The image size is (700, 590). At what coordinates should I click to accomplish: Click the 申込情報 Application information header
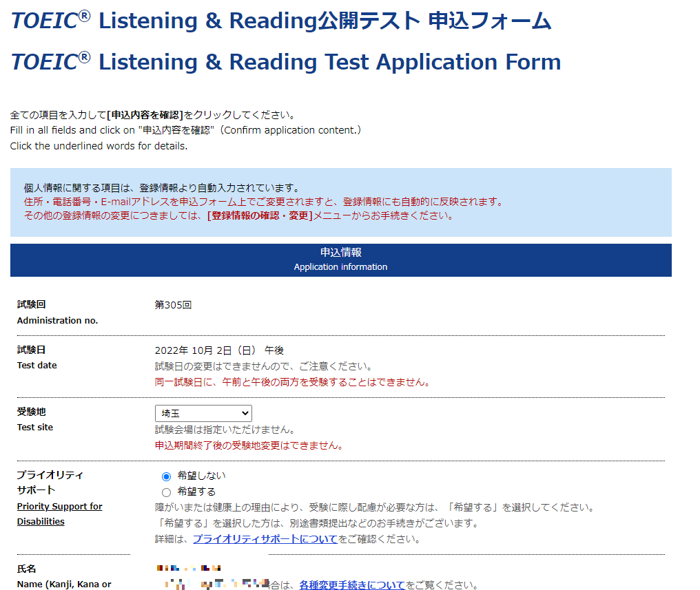click(x=340, y=260)
